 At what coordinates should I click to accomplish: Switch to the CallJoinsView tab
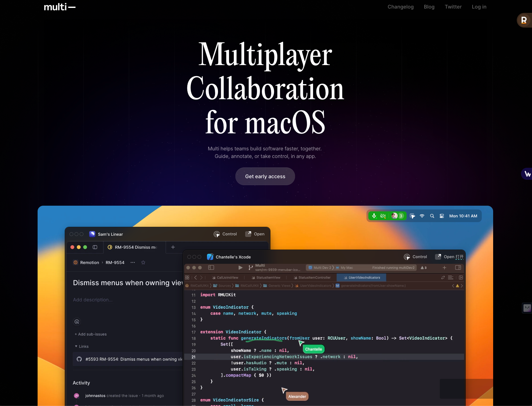coord(225,277)
